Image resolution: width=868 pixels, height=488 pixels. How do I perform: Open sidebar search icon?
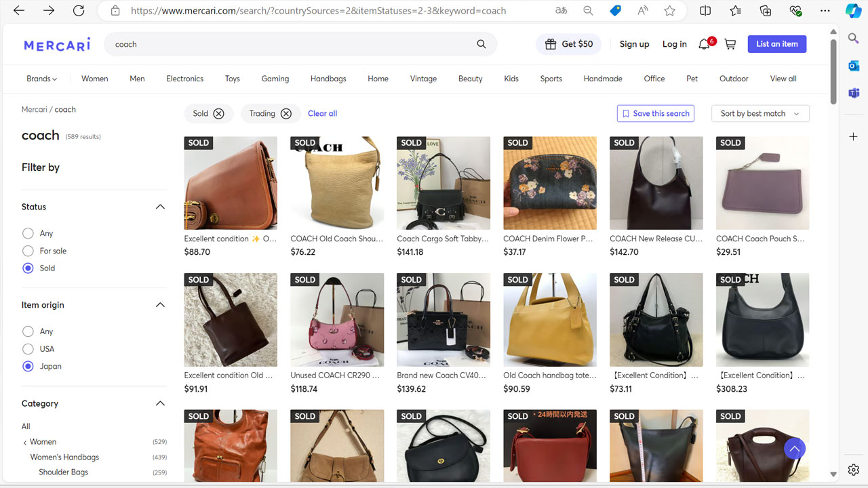pyautogui.click(x=854, y=39)
